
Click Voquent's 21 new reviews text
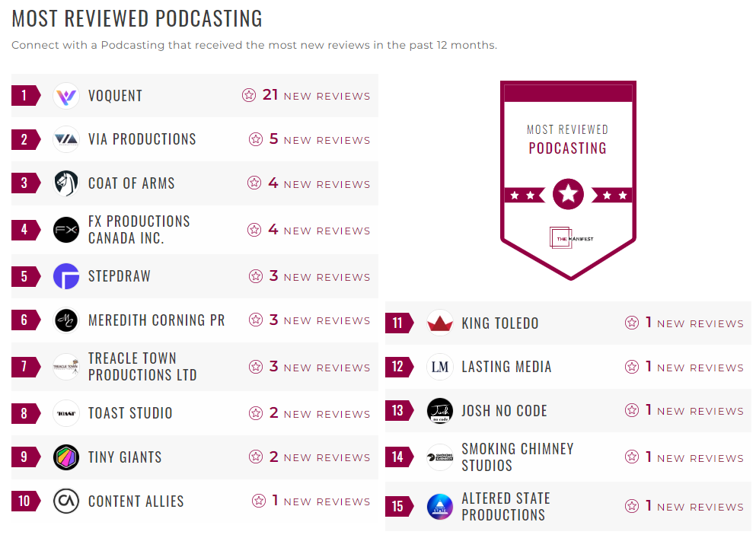(x=316, y=96)
